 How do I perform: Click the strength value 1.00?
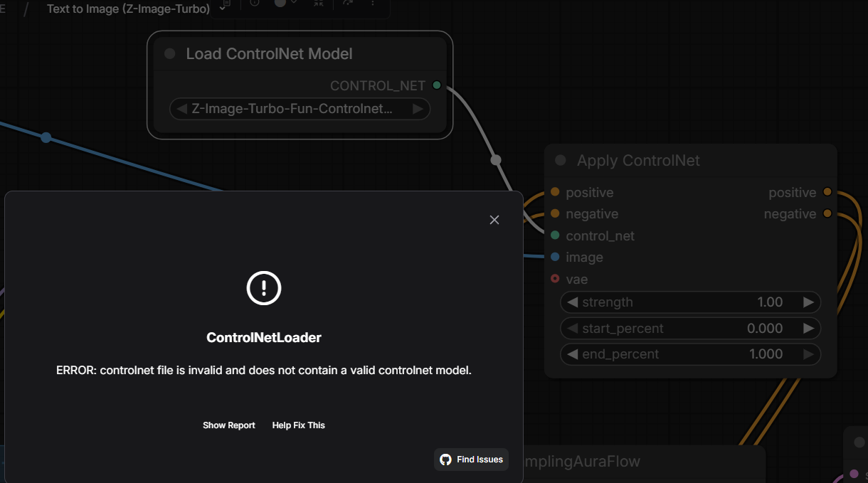coord(770,302)
